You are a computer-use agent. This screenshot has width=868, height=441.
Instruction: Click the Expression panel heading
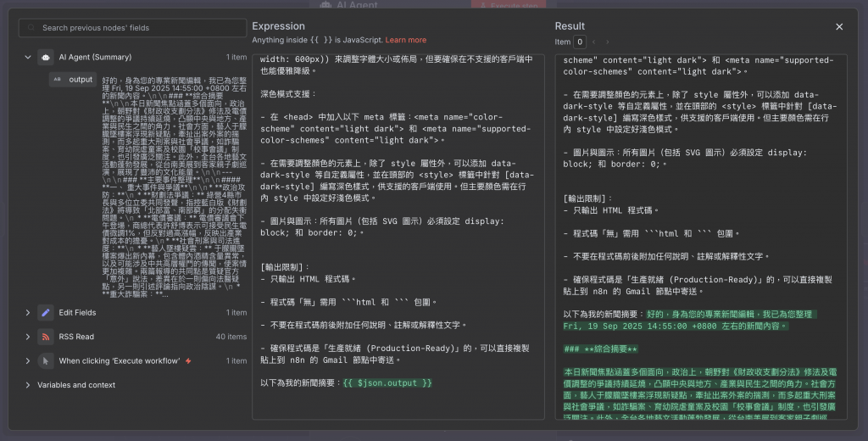(278, 26)
